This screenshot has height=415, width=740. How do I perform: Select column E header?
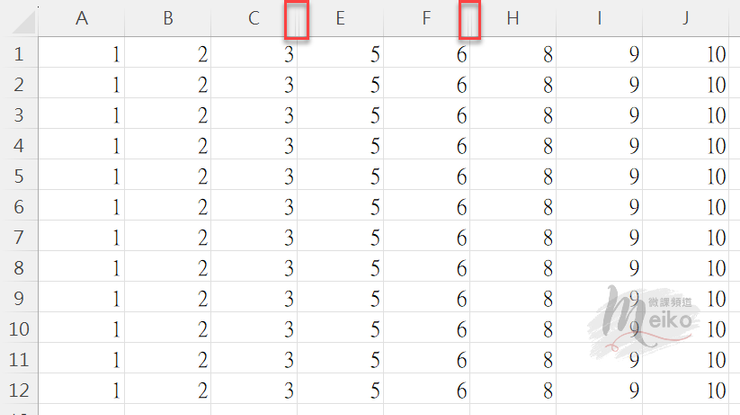(340, 18)
